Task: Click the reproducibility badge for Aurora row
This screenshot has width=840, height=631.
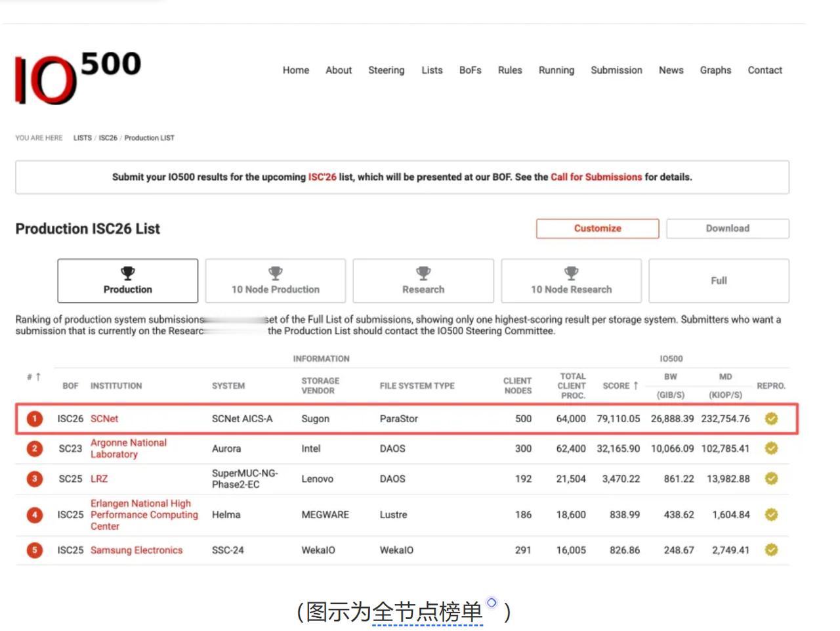Action: 772,448
